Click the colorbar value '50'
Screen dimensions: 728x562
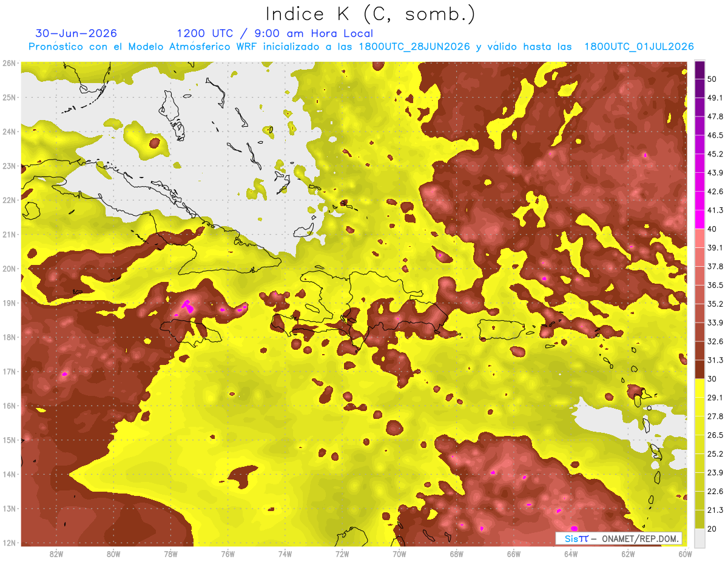[713, 79]
